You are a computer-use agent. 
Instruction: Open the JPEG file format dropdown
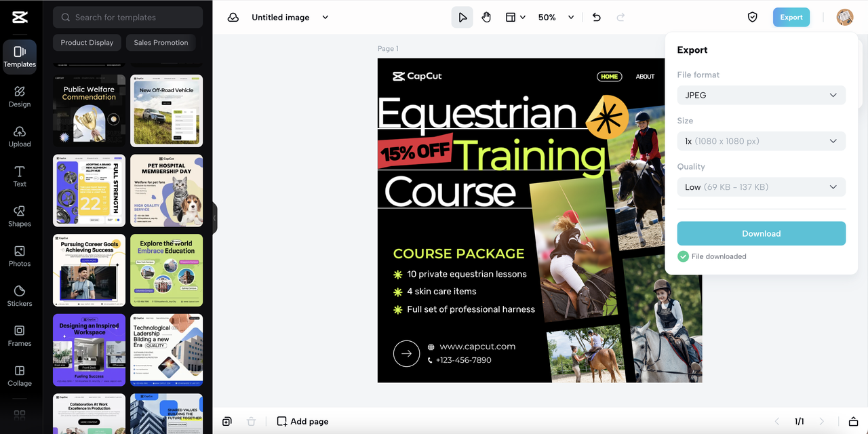762,95
